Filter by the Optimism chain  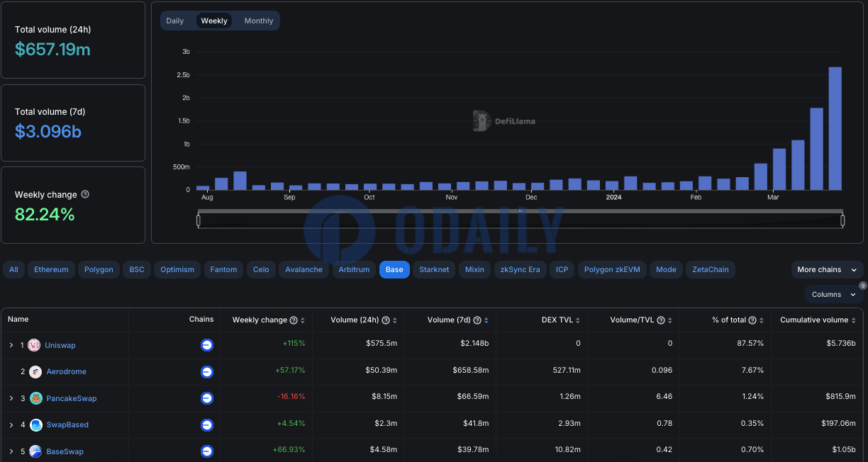point(177,269)
